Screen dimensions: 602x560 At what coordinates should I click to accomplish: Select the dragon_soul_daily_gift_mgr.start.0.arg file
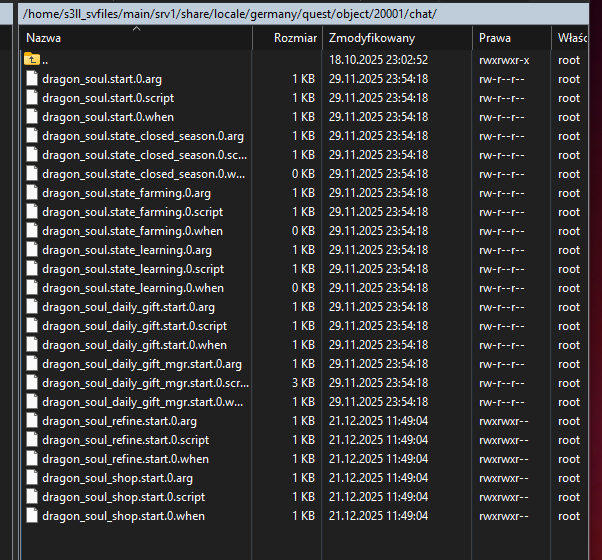coord(141,364)
